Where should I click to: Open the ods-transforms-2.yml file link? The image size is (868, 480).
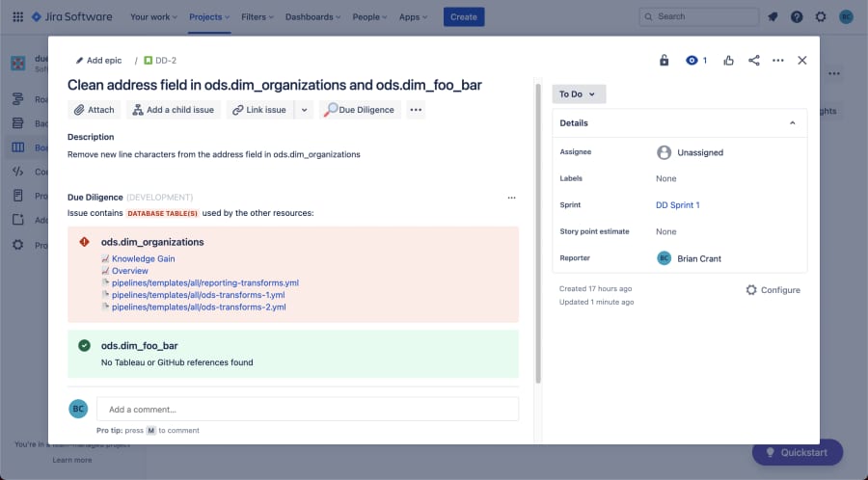click(199, 307)
